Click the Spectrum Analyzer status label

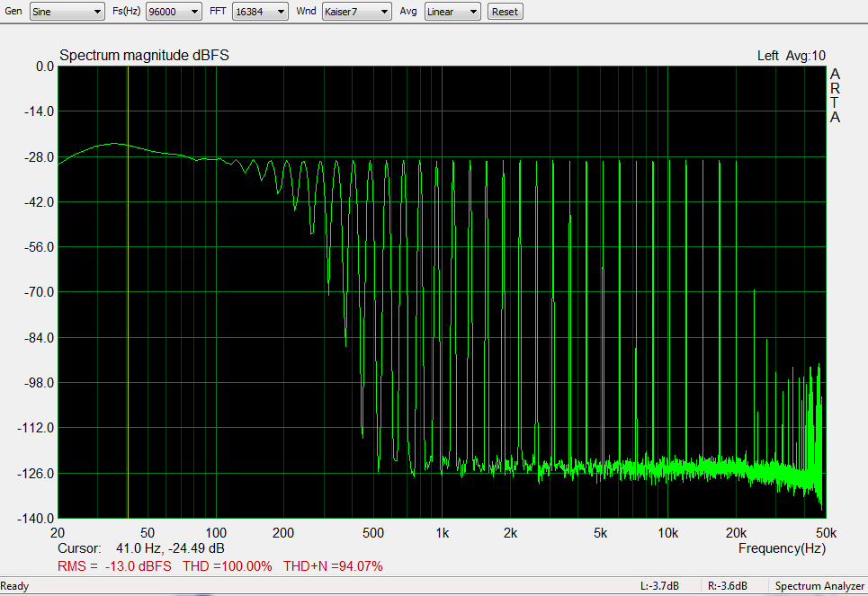click(819, 586)
